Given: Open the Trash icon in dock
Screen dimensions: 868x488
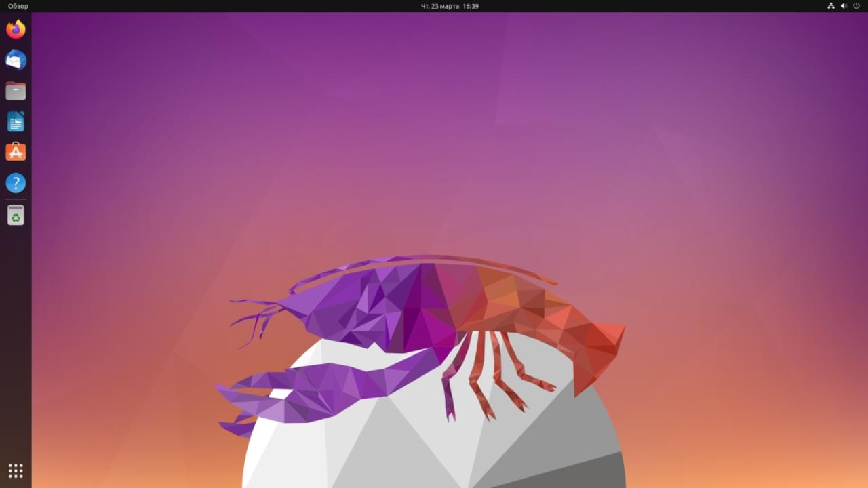Looking at the screenshot, I should (x=16, y=216).
